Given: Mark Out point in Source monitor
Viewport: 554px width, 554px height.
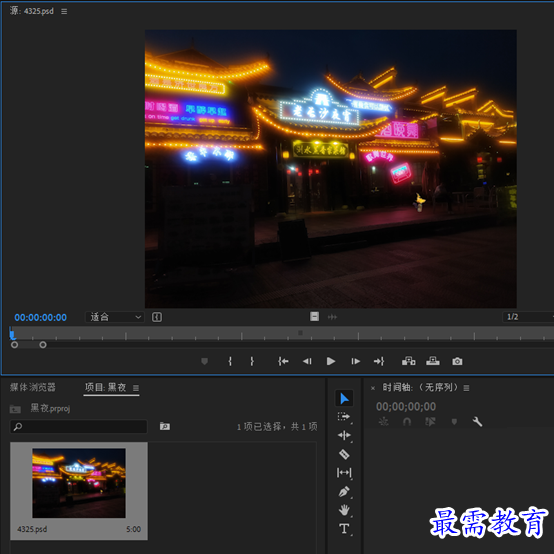Looking at the screenshot, I should [x=252, y=361].
